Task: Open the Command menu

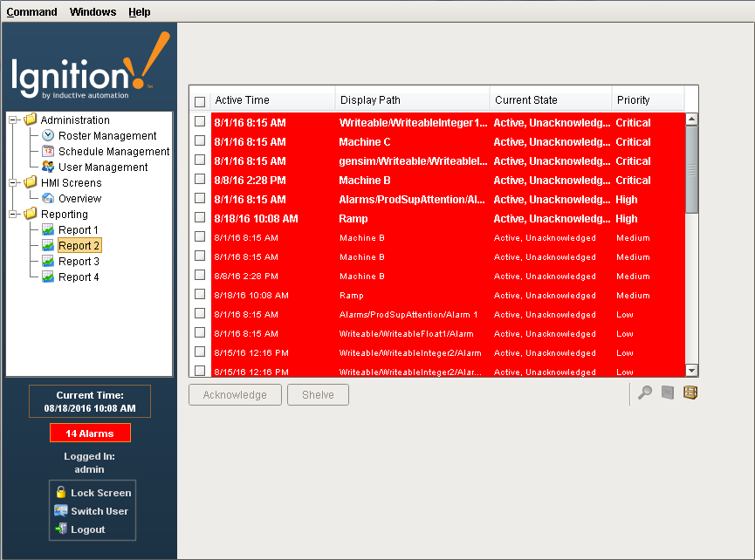Action: (32, 11)
